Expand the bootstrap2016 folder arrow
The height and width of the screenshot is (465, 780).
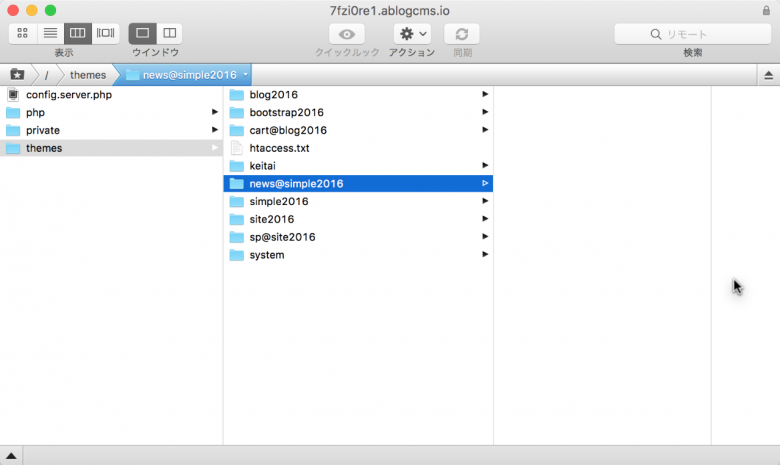[x=485, y=113]
